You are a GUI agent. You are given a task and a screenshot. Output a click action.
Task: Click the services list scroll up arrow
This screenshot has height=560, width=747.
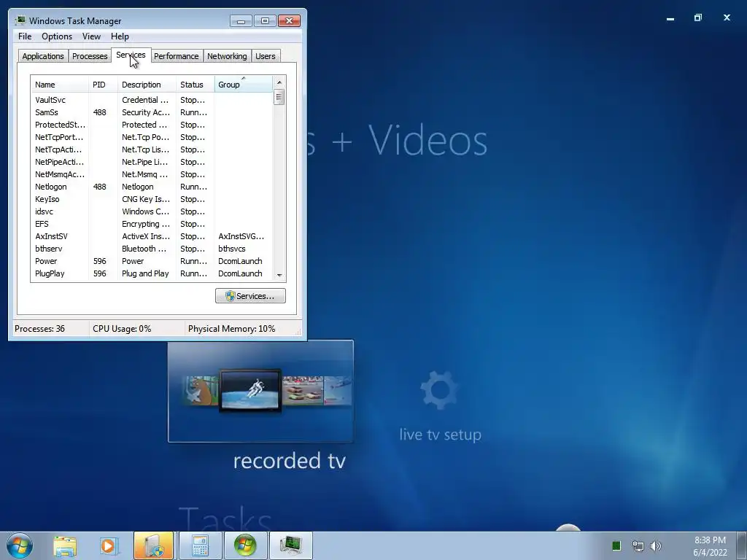tap(279, 82)
